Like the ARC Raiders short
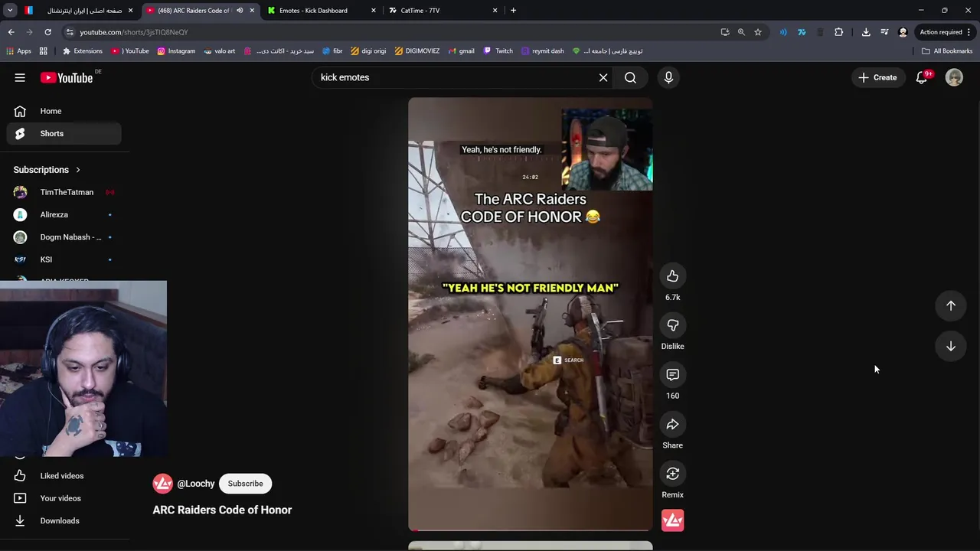 pos(672,276)
